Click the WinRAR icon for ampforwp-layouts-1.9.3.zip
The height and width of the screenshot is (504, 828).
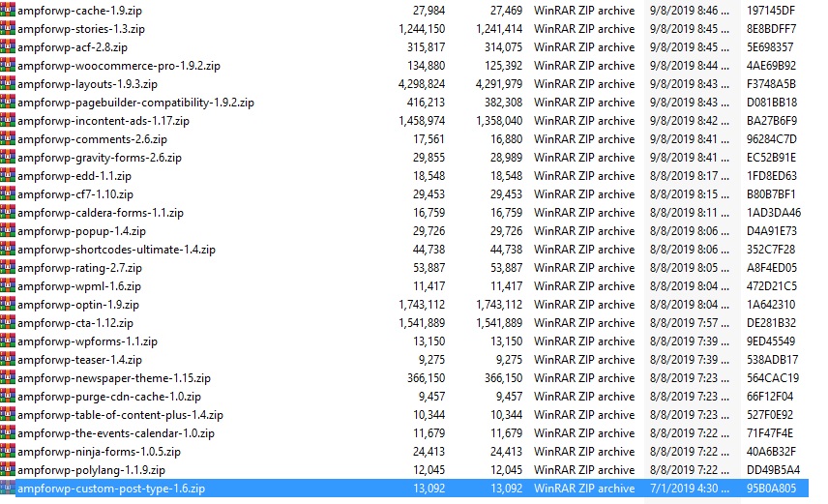click(8, 84)
